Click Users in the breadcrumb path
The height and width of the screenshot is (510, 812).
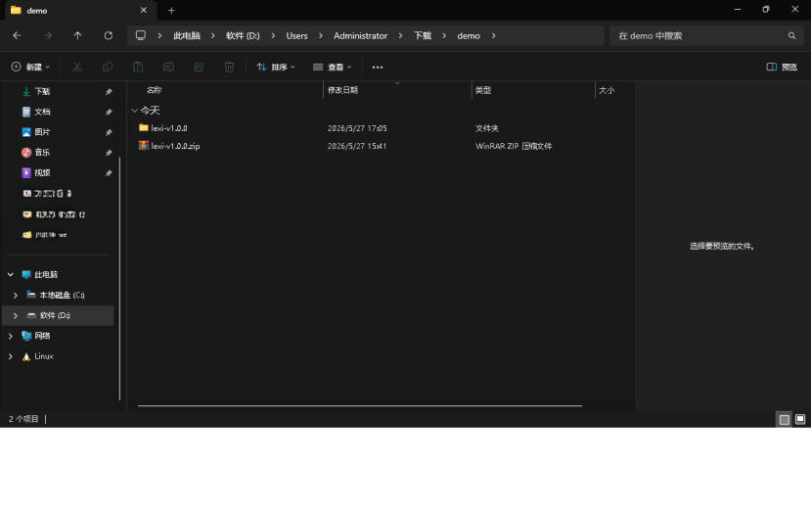coord(296,36)
